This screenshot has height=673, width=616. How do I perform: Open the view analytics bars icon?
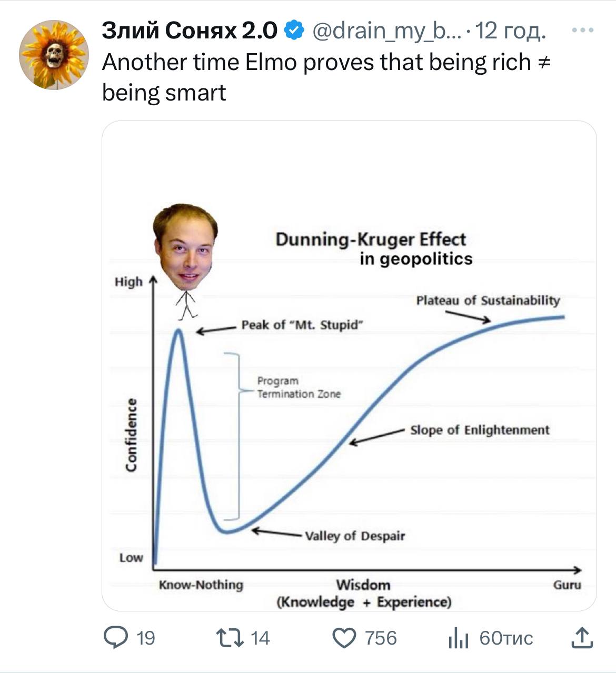click(x=458, y=638)
